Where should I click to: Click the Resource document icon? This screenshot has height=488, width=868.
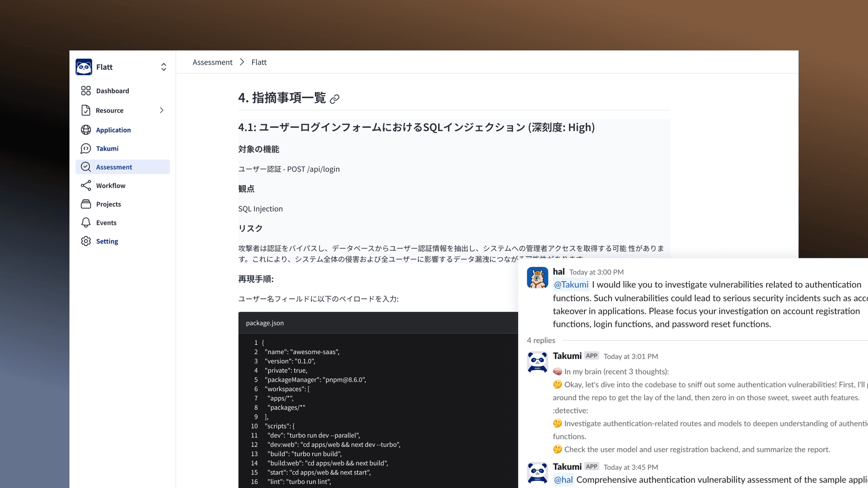(86, 110)
